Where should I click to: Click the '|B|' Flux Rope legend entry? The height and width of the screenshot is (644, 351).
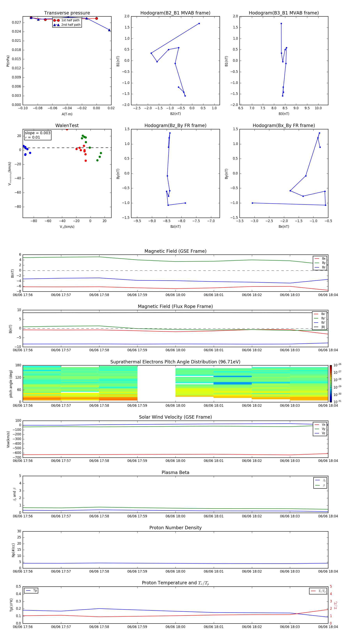click(x=320, y=327)
